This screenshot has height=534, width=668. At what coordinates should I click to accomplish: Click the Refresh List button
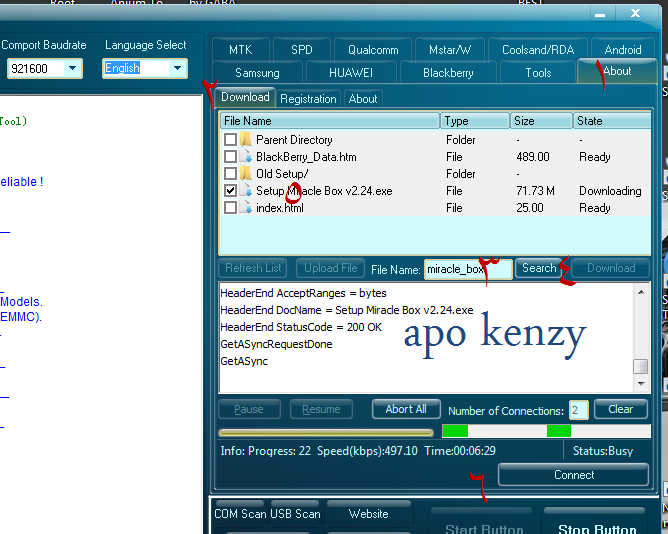pyautogui.click(x=253, y=268)
